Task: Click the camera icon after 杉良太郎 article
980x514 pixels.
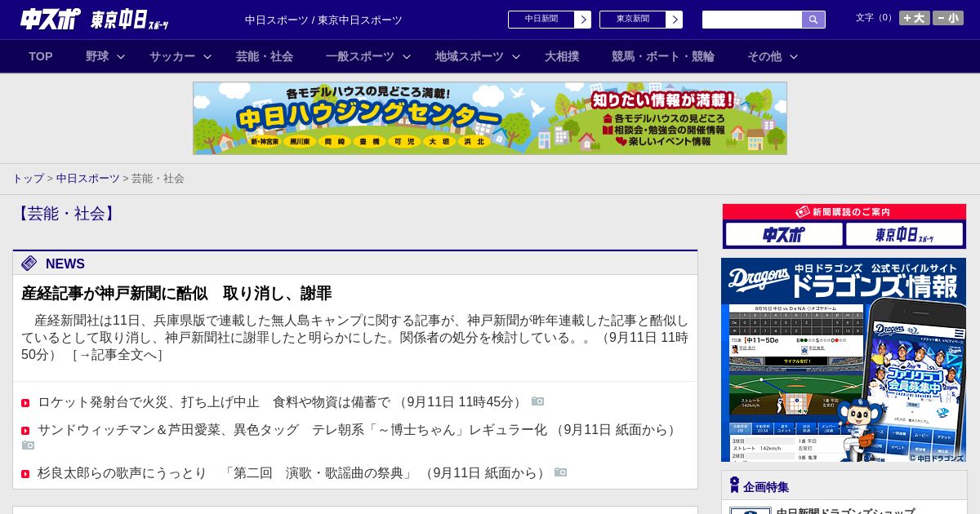Action: 560,472
